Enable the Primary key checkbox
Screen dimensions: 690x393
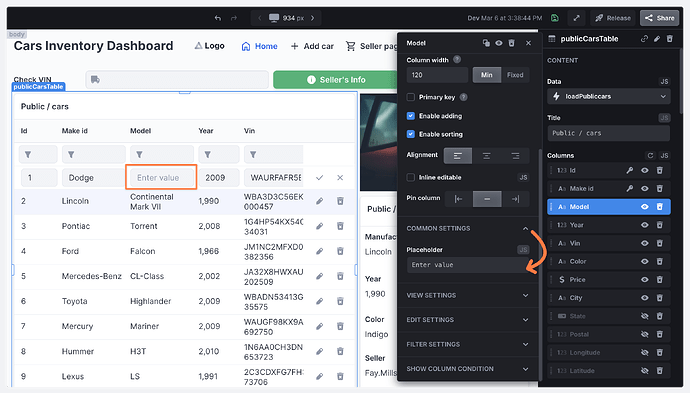click(411, 97)
